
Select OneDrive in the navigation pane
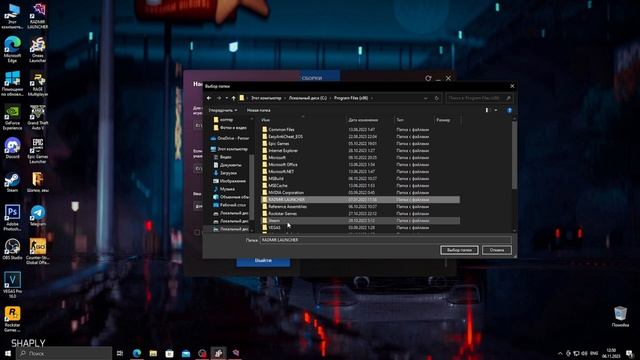click(229, 138)
